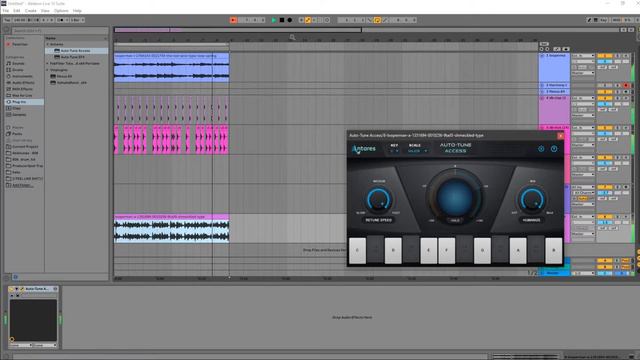Open the Master output dropdown on first track
The width and height of the screenshot is (640, 360).
pyautogui.click(x=583, y=73)
